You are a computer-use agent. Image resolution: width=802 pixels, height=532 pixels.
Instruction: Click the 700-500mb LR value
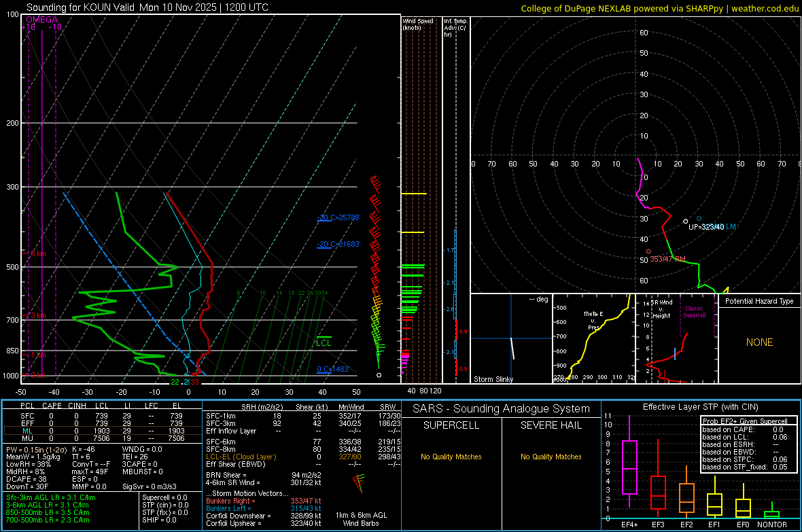pyautogui.click(x=48, y=520)
